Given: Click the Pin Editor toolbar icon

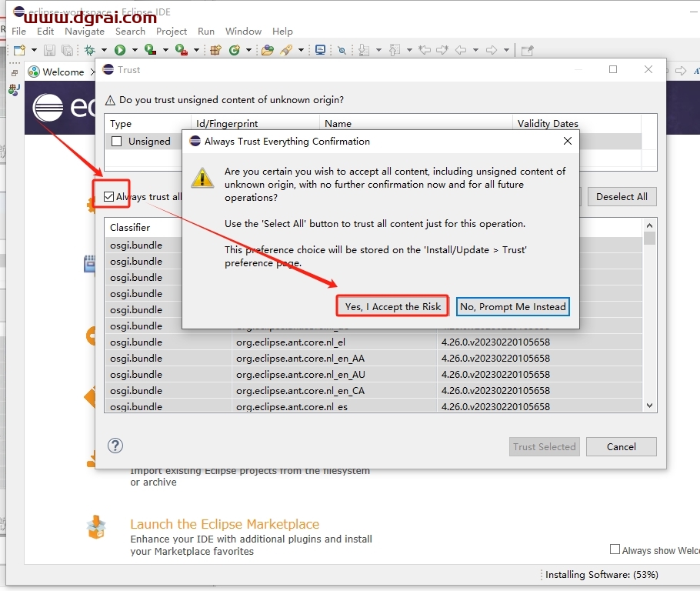Looking at the screenshot, I should pos(527,51).
